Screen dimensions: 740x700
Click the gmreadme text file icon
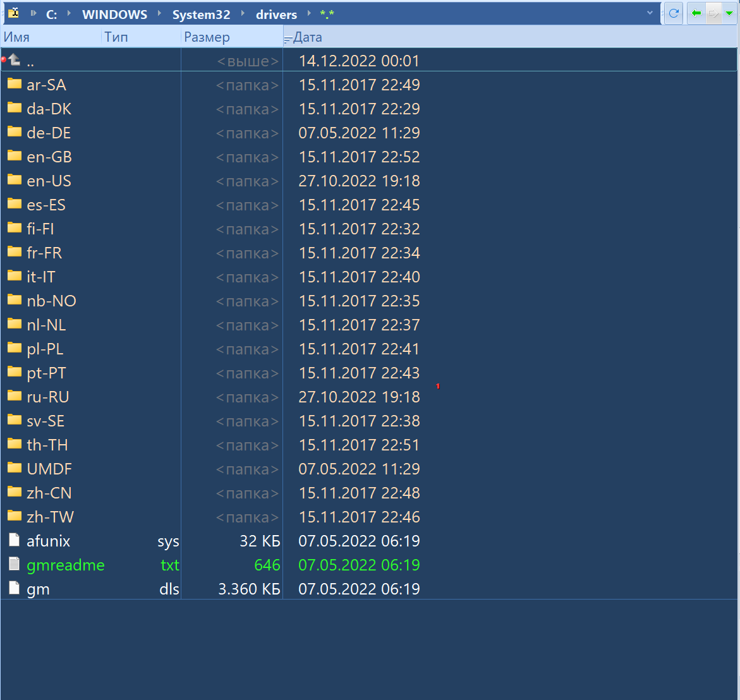tap(13, 564)
